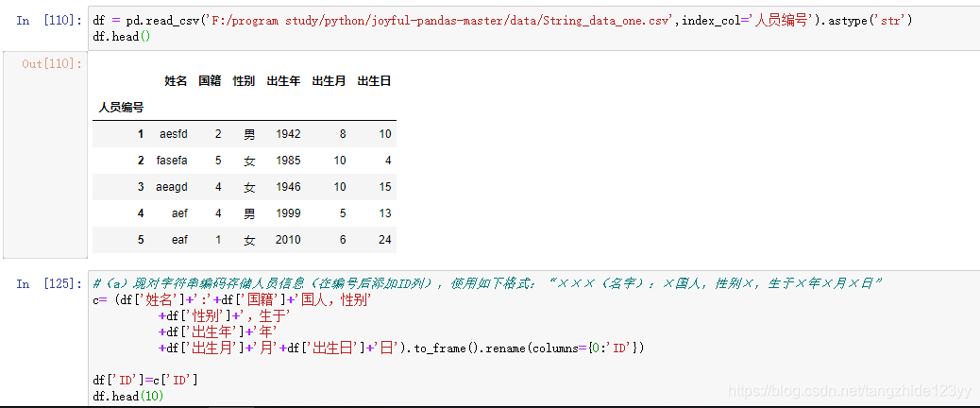Viewport: 980px width, 408px height.
Task: Click index label 1 of aesfd row
Action: tap(141, 134)
